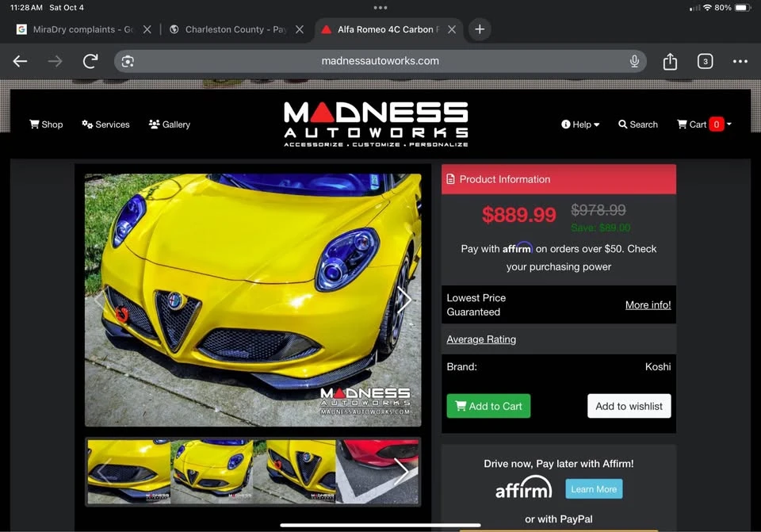The width and height of the screenshot is (761, 532).
Task: Reload the page with refresh icon
Action: pos(90,61)
